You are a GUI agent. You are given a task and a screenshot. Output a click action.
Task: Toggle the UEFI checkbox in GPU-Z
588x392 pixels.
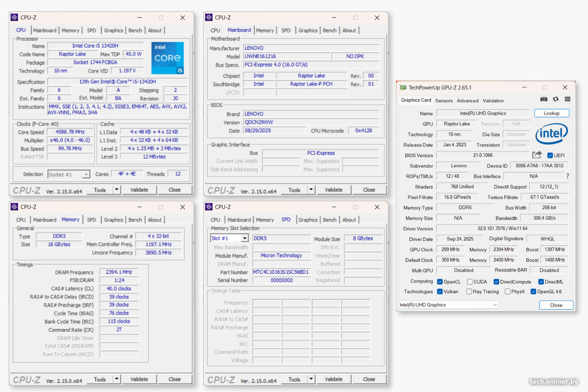[551, 155]
